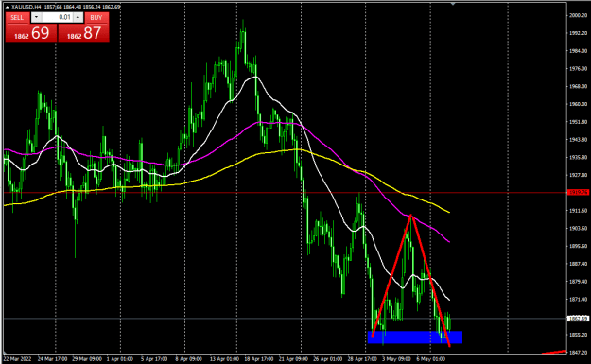Click the 3 May 09:00 time label
591x364 pixels.
pyautogui.click(x=396, y=359)
